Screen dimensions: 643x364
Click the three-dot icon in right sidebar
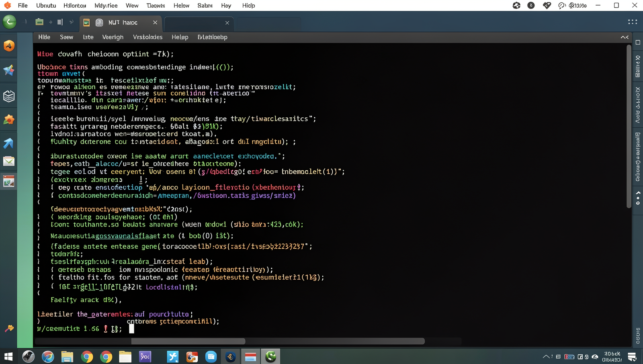[638, 198]
